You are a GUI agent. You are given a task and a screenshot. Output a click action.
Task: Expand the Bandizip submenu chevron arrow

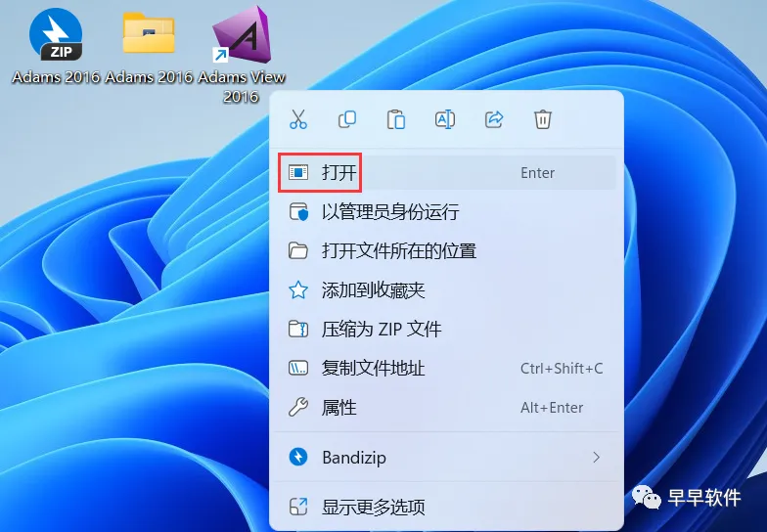[597, 458]
